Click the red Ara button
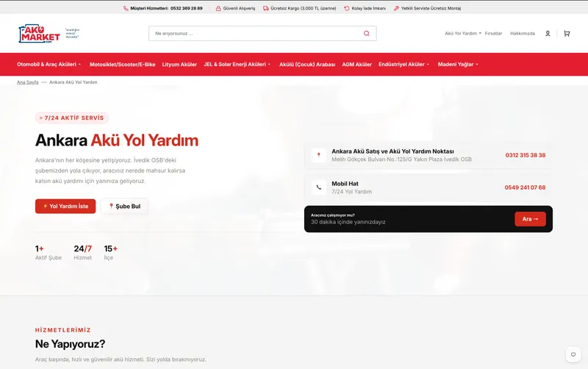 click(x=530, y=219)
